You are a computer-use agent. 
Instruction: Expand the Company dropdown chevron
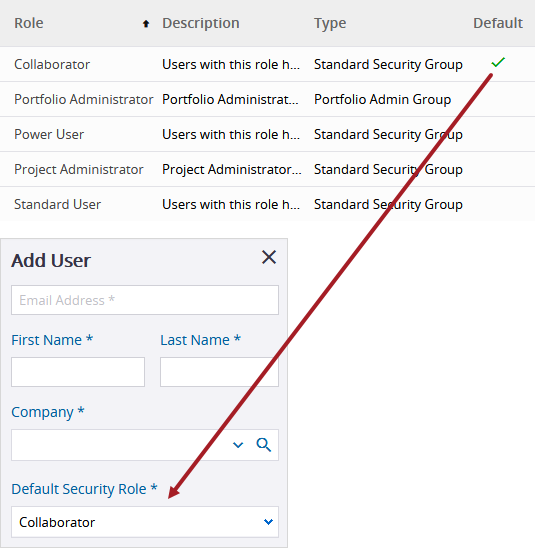click(238, 445)
